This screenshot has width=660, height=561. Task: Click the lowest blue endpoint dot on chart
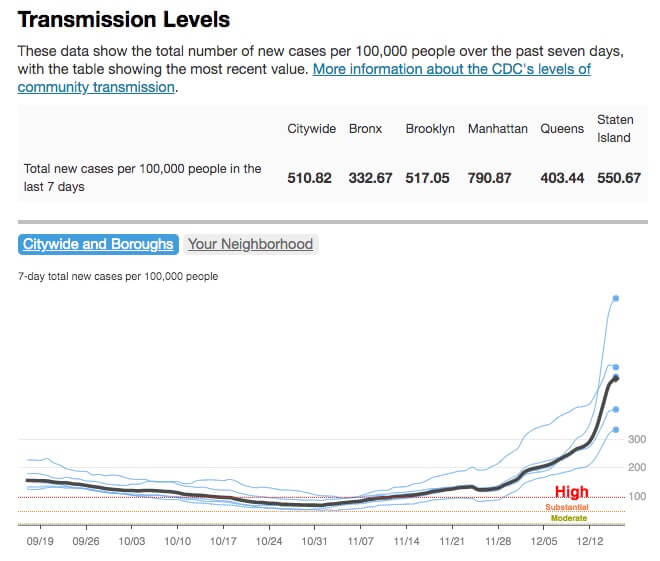615,430
